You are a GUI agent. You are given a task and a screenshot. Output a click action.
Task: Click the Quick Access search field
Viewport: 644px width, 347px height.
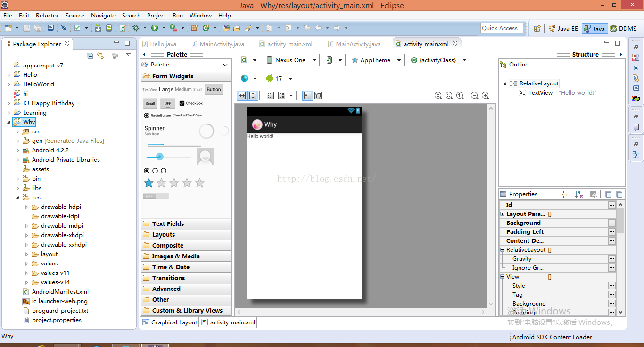pos(502,28)
